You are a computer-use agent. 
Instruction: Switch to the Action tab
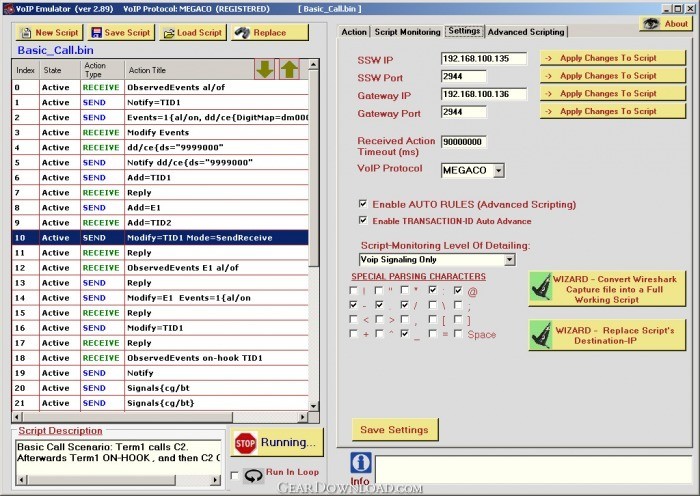354,32
